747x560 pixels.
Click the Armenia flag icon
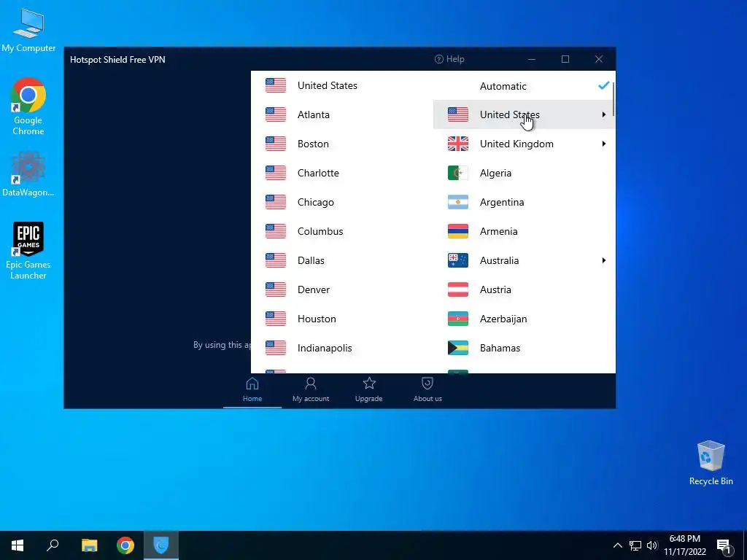coord(458,231)
